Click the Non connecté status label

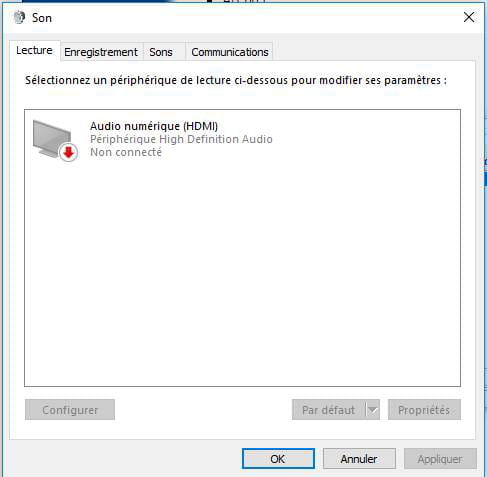[126, 152]
